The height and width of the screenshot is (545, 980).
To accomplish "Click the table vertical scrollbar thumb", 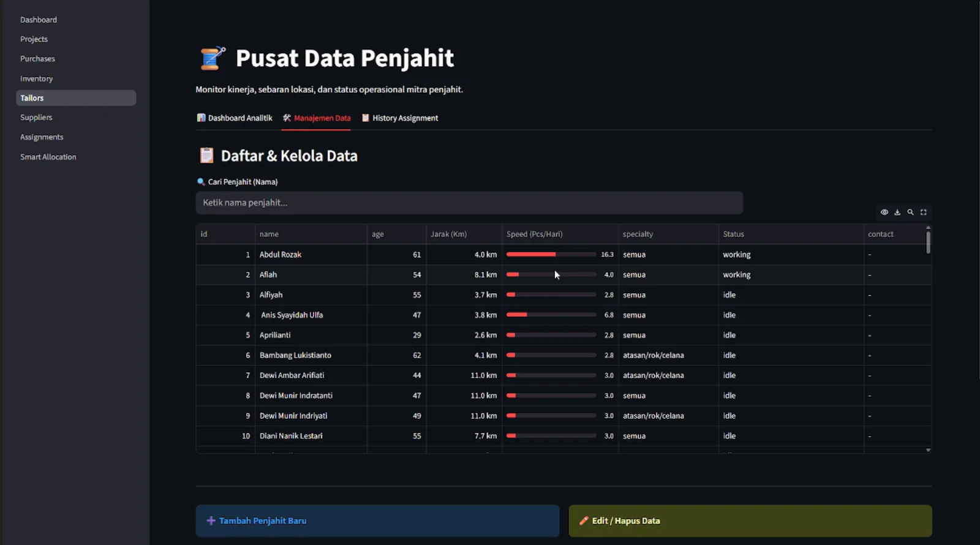I will (x=928, y=242).
